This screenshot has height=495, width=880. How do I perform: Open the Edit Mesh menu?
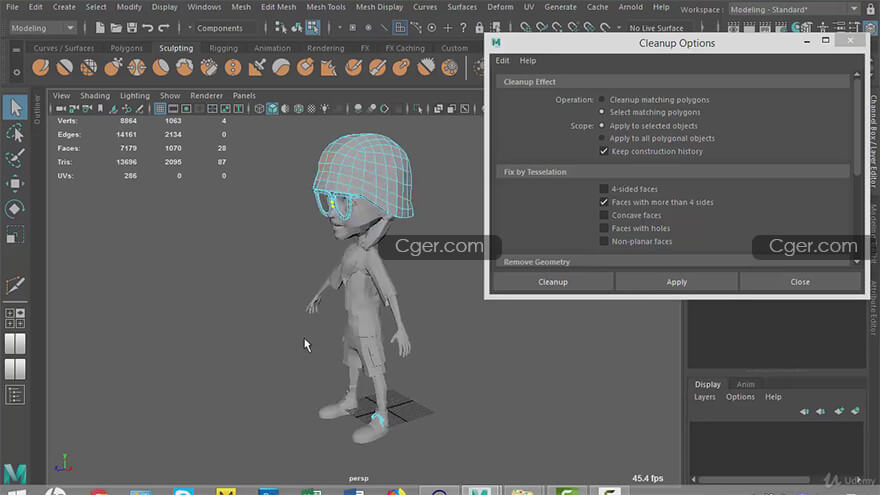point(278,7)
